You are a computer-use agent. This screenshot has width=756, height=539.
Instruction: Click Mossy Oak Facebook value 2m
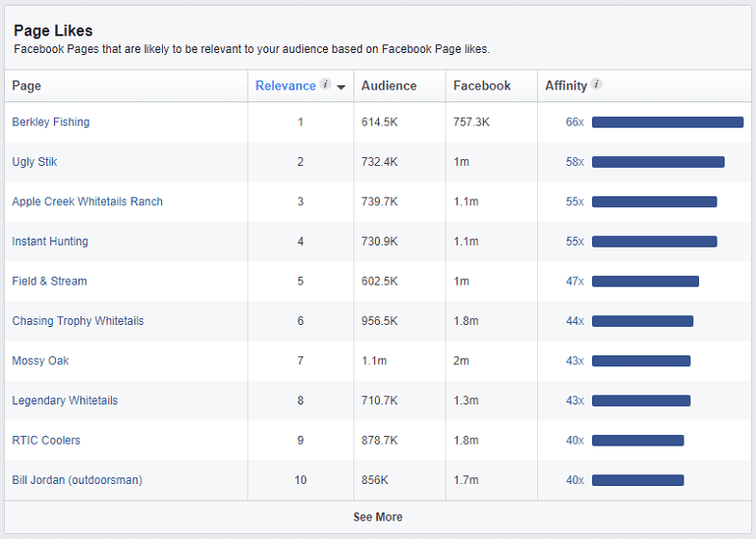460,360
